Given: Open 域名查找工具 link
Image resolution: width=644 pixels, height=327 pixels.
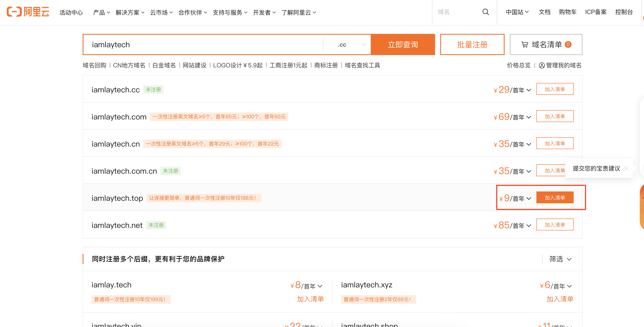Looking at the screenshot, I should (362, 65).
